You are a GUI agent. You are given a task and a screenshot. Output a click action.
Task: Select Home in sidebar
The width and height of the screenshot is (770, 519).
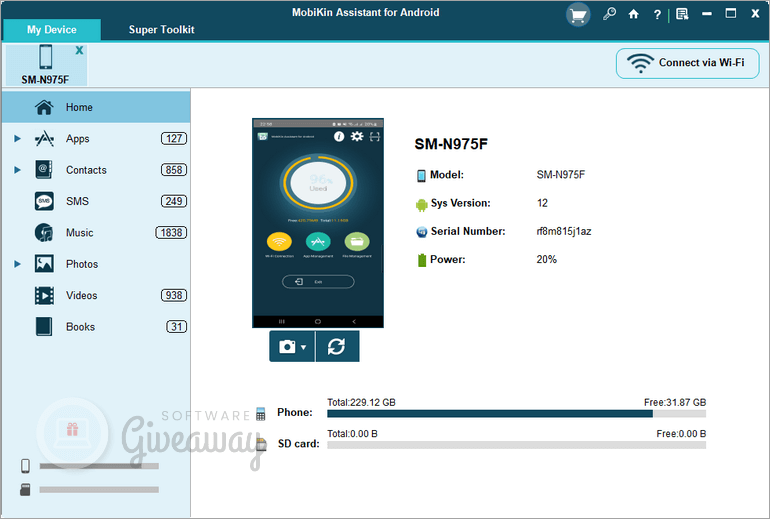coord(96,107)
